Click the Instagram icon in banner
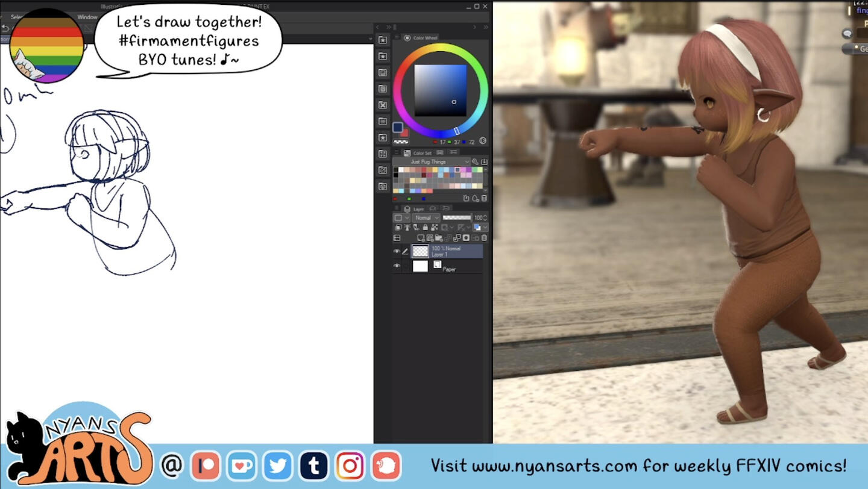Screen dimensions: 868x489 350,466
